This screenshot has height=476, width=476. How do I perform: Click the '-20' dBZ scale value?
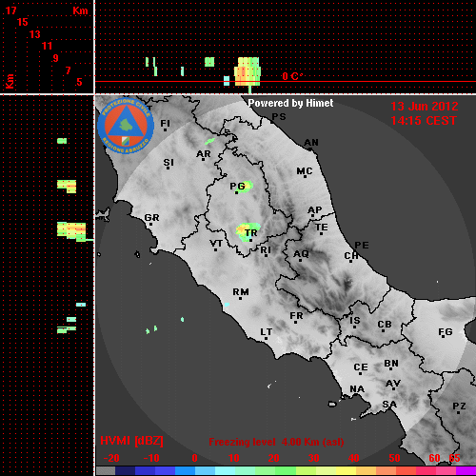coord(111,458)
